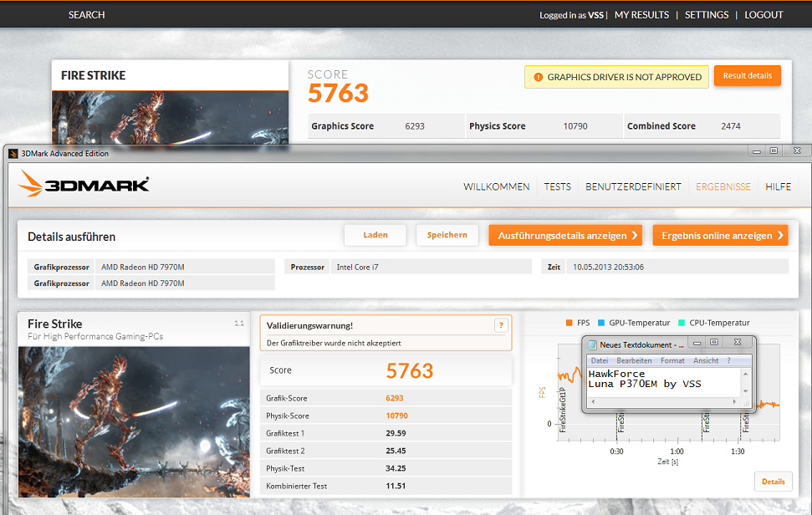This screenshot has width=812, height=515.
Task: Click the green CPU-Temperatur legend square
Action: tap(681, 323)
